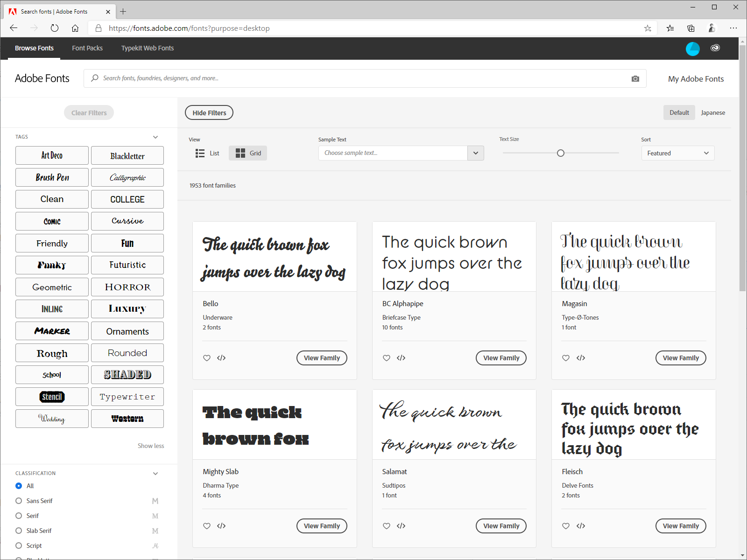View Family for Salamat
This screenshot has height=560, width=747.
pos(501,526)
